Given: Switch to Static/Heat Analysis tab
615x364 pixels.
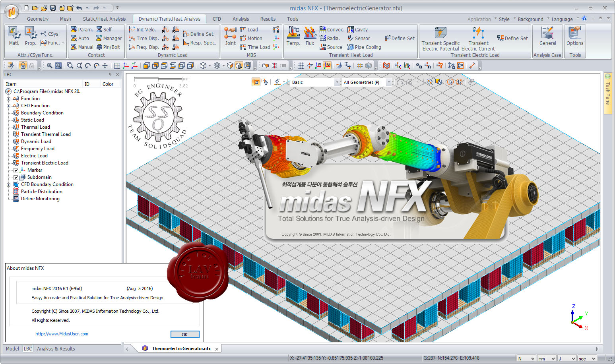Looking at the screenshot, I should (104, 19).
